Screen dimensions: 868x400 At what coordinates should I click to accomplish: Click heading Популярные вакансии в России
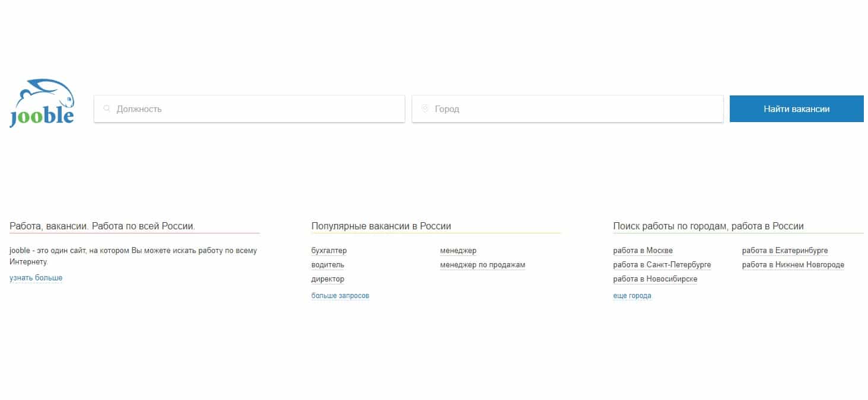(381, 226)
